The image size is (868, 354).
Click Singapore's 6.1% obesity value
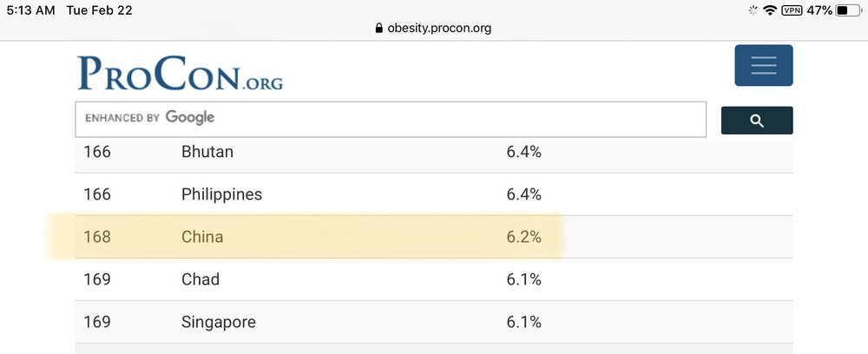point(524,322)
